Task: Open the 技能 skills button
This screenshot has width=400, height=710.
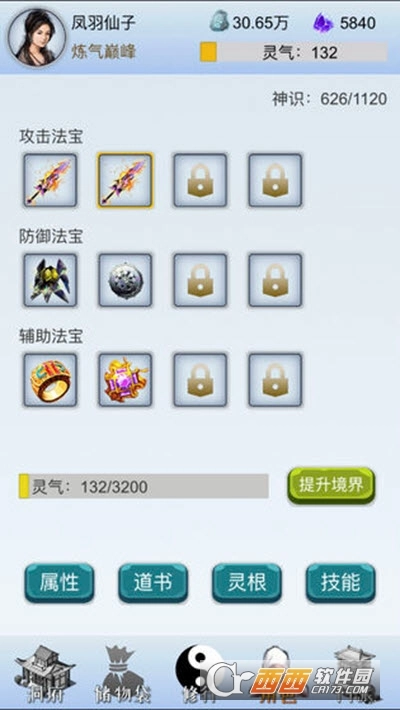Action: [341, 583]
